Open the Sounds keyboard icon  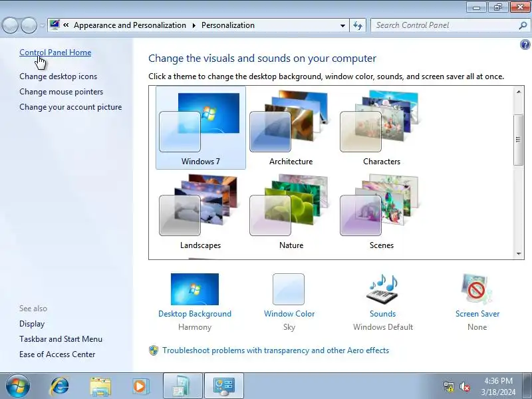(382, 289)
